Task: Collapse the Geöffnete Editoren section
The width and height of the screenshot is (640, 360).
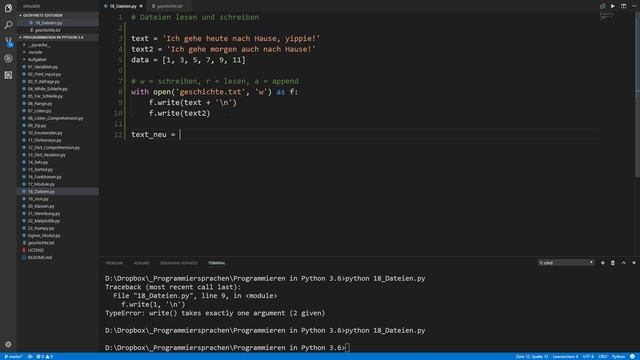Action: (57, 15)
